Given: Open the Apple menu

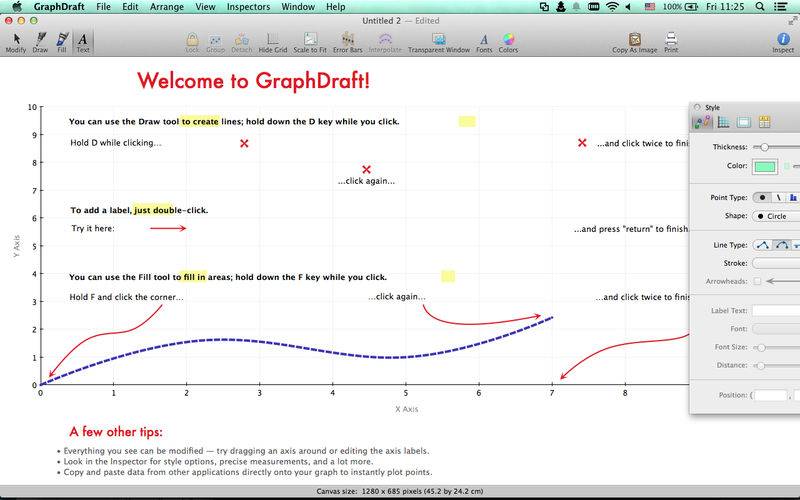Looking at the screenshot, I should [17, 7].
